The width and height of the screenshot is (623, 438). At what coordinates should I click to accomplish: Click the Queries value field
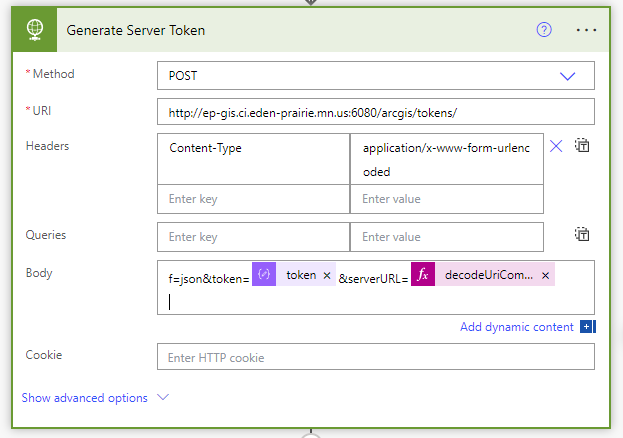point(446,237)
